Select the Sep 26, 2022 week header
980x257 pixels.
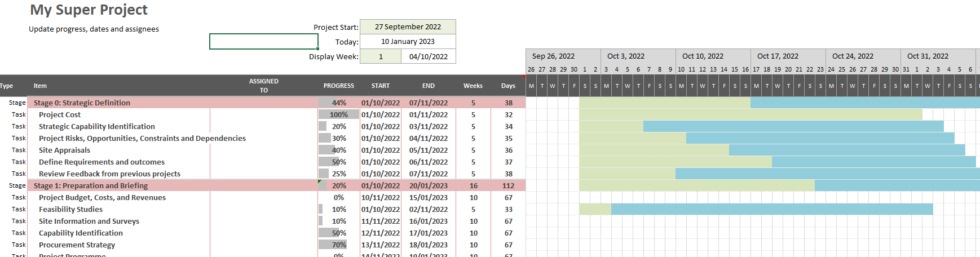coord(553,56)
